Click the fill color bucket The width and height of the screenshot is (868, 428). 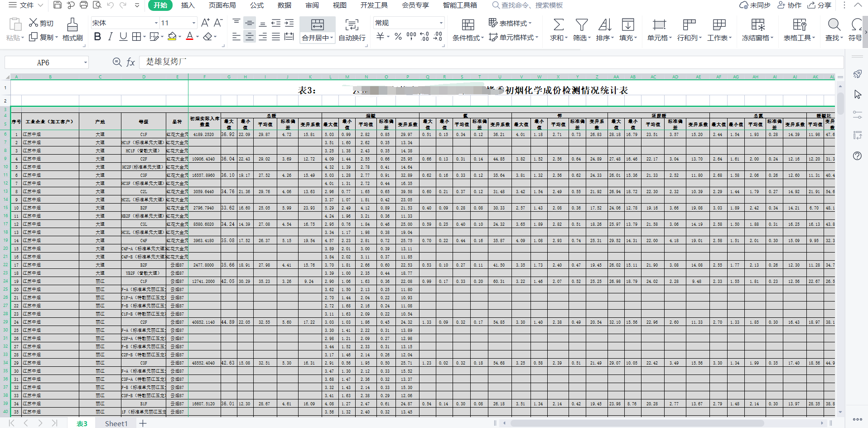tap(172, 37)
